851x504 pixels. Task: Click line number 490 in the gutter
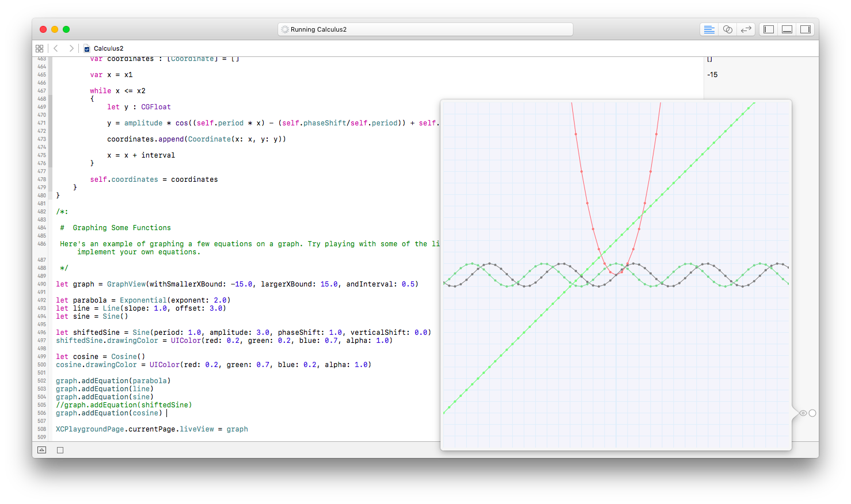(x=41, y=284)
